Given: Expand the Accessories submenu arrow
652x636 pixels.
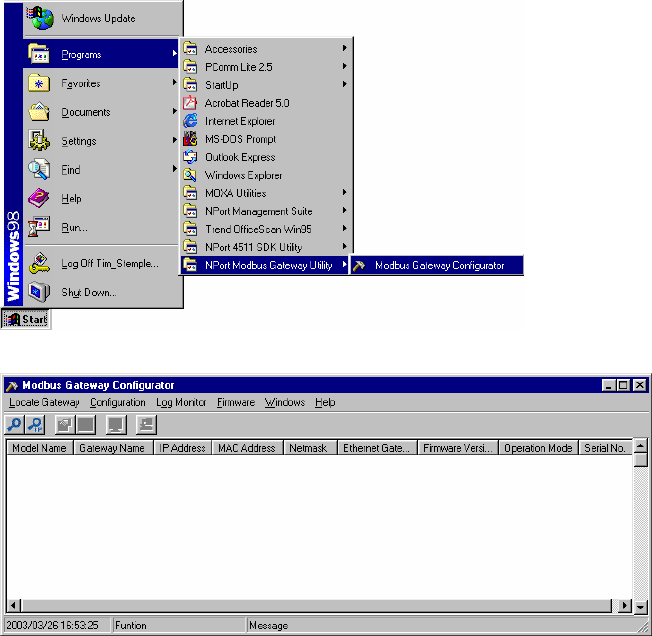Looking at the screenshot, I should (344, 48).
